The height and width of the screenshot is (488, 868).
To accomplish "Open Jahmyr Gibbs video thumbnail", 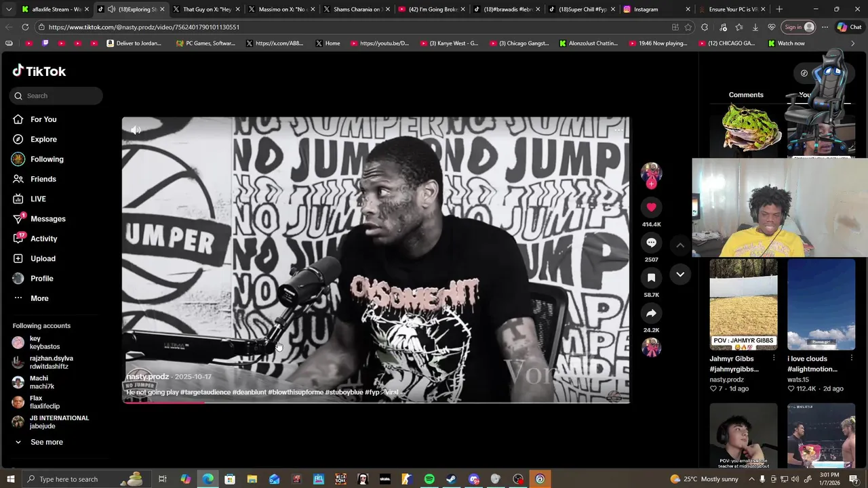I will click(x=743, y=304).
